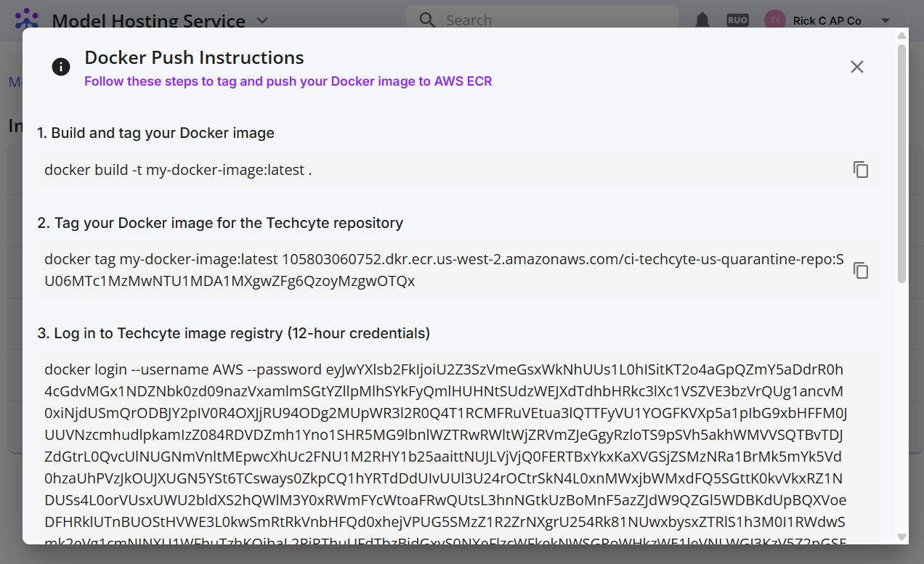Click the 'Follow these steps to tag and push' subtitle
Screen dimensions: 924x564
point(288,81)
